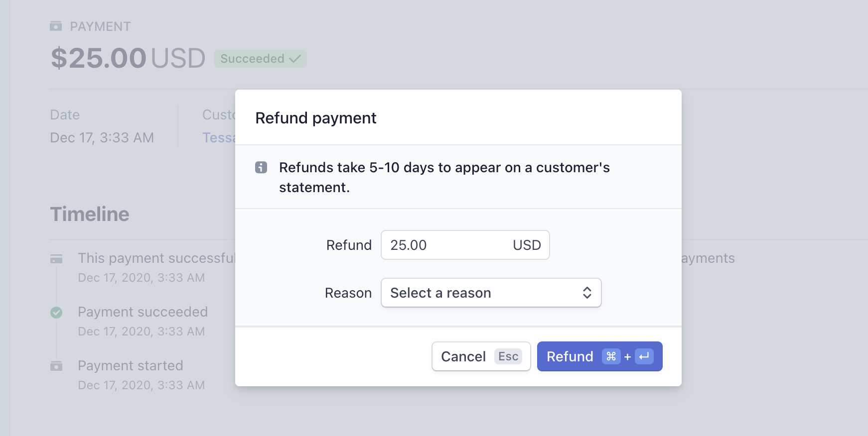The image size is (868, 436).
Task: Click the Command key icon on the Refund button
Action: (611, 356)
